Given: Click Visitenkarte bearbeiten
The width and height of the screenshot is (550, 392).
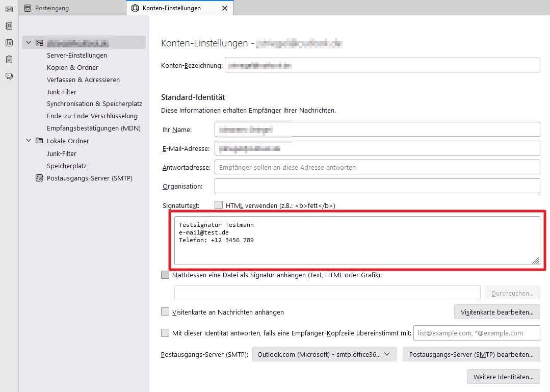Looking at the screenshot, I should click(x=497, y=312).
